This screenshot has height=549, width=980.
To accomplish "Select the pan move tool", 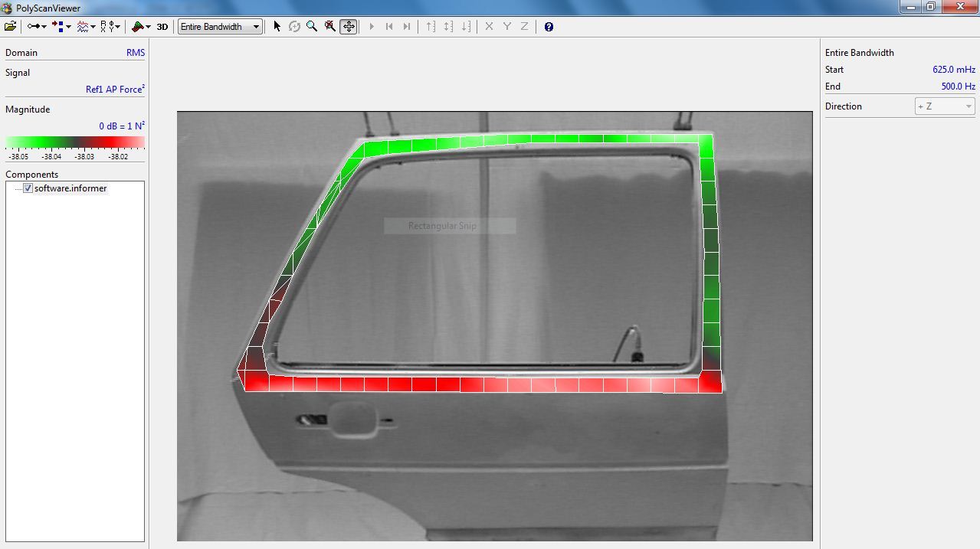I will 349,26.
